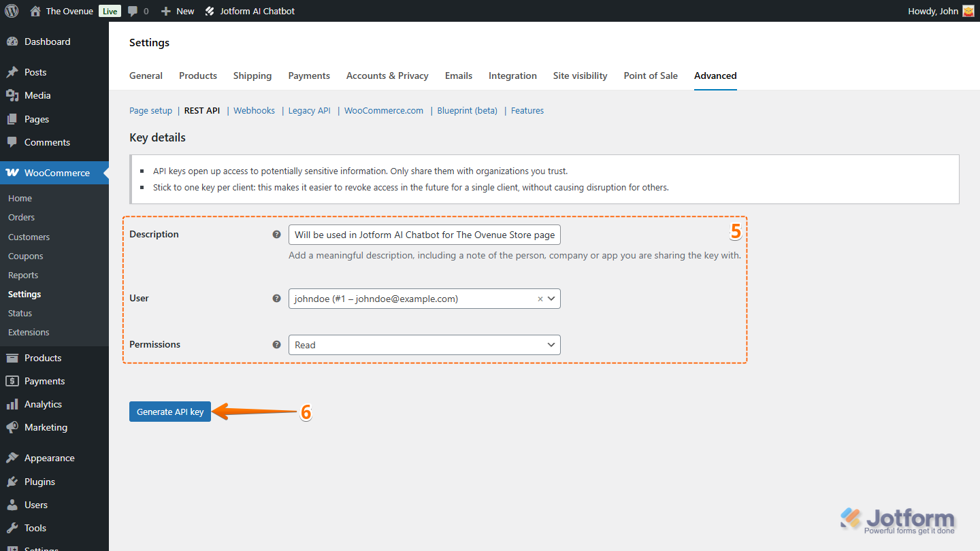The width and height of the screenshot is (980, 551).
Task: Open the Description help tooltip icon
Action: tap(276, 233)
